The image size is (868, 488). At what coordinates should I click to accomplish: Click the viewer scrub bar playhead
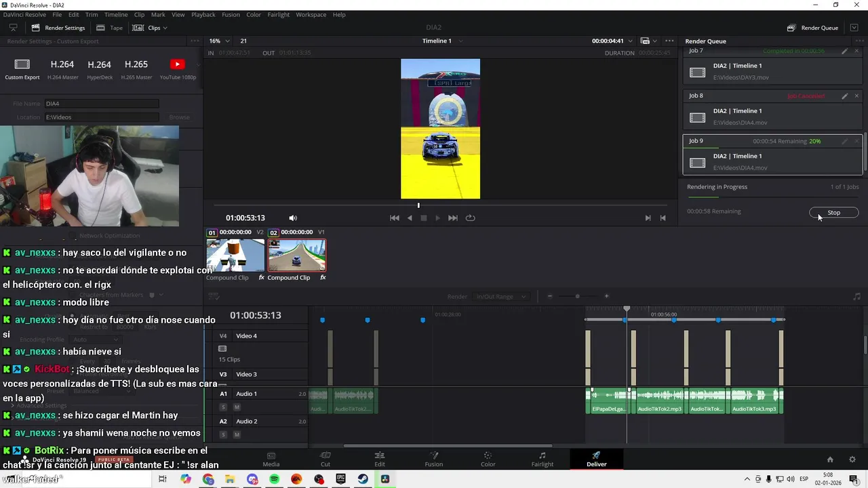pos(418,205)
